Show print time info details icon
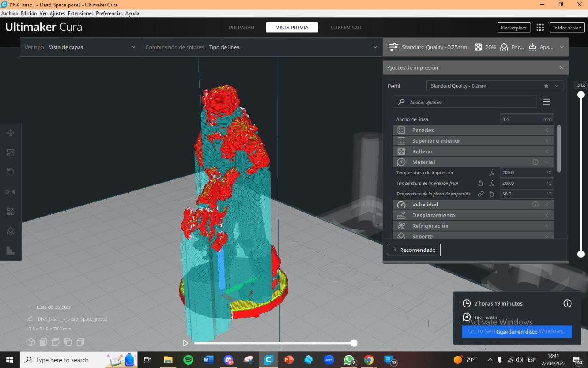Viewport: 588px width, 368px height. pyautogui.click(x=567, y=303)
